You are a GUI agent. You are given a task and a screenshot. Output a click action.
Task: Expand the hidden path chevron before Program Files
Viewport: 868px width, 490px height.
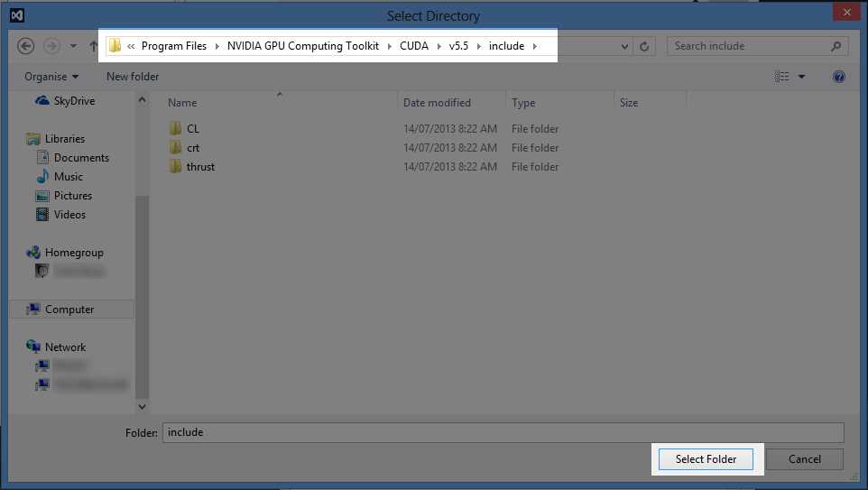click(131, 47)
